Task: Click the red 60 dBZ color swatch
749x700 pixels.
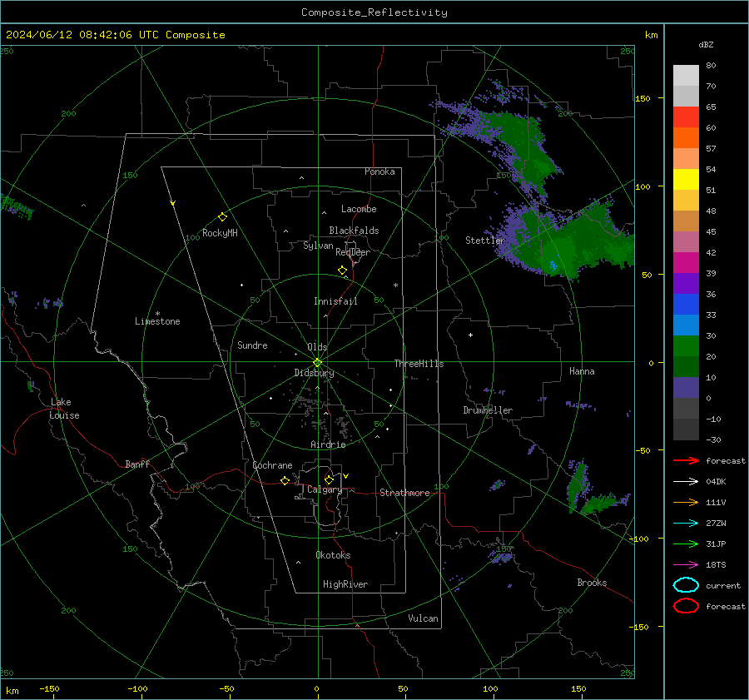Action: tap(686, 117)
